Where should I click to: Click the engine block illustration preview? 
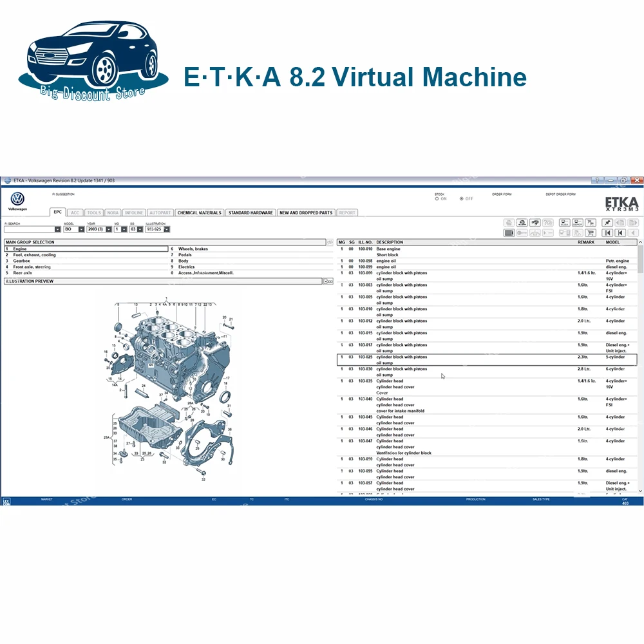coord(170,390)
